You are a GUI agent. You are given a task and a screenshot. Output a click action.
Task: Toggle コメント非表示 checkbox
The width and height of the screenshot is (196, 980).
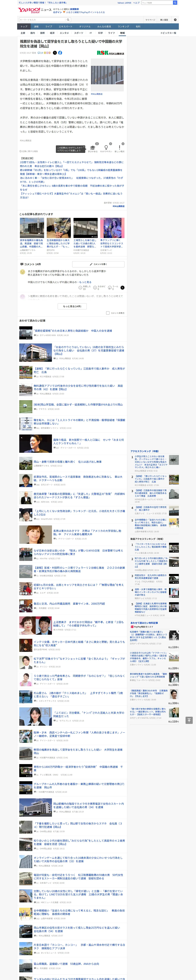click(x=108, y=313)
